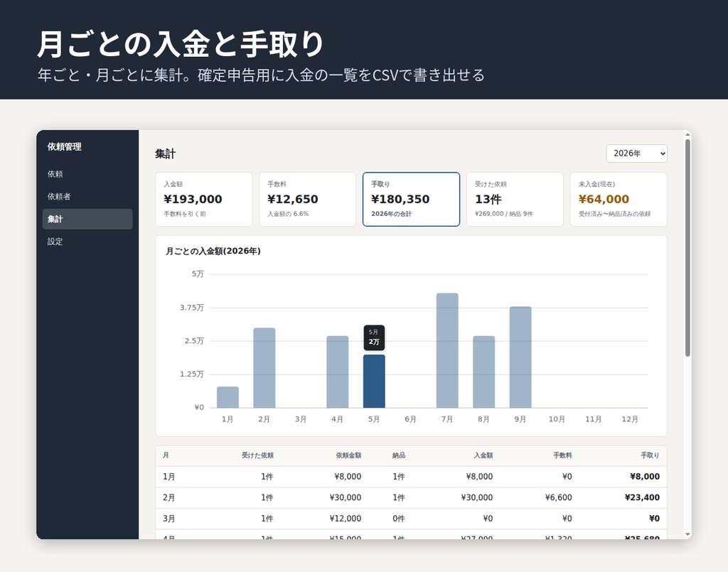Click the 4月 bar in chart
This screenshot has width=728, height=572.
[338, 372]
